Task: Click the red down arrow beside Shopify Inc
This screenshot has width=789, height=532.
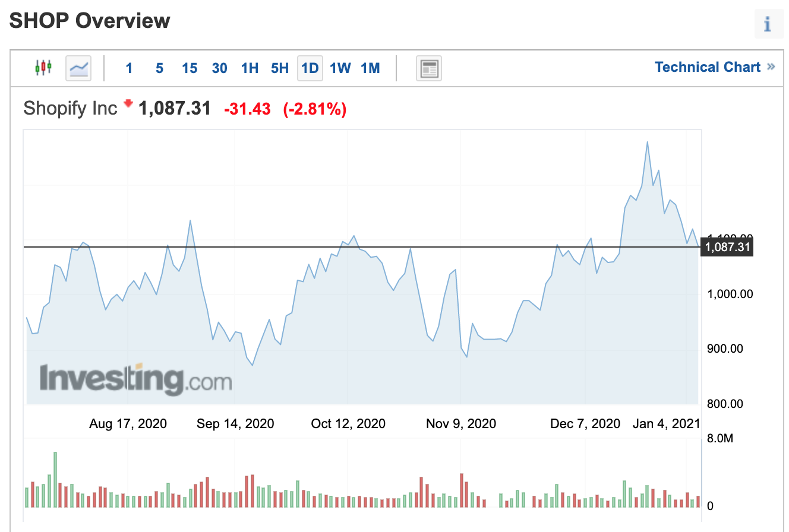Action: (128, 103)
